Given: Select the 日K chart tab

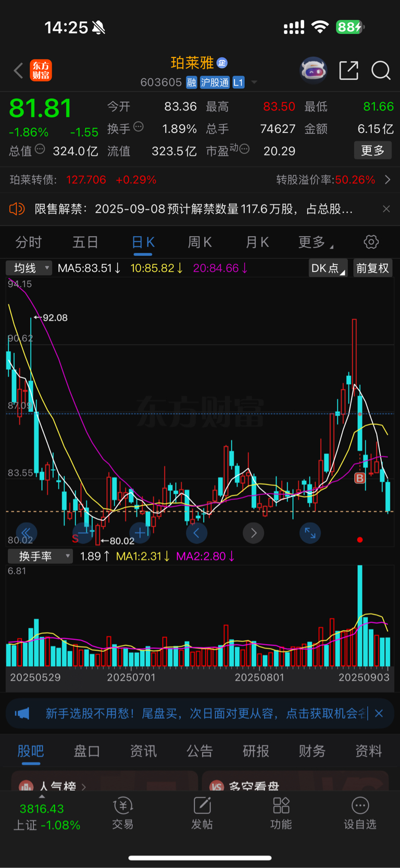Looking at the screenshot, I should 143,242.
